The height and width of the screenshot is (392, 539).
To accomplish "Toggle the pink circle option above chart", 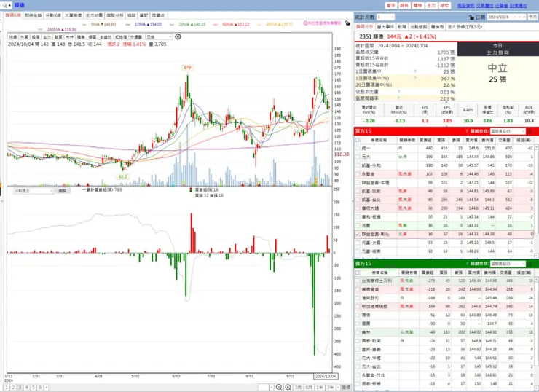I will 305,23.
